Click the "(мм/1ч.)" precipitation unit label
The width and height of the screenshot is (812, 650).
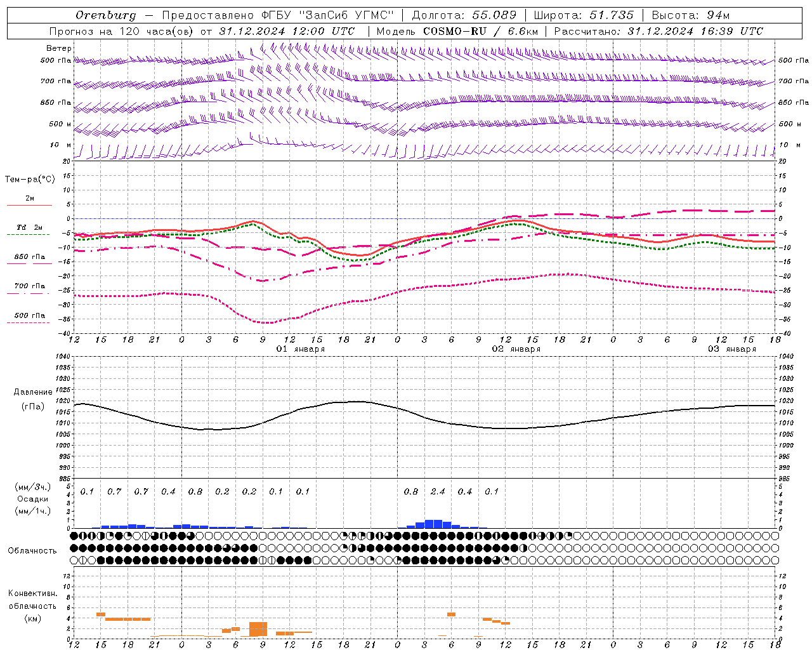pyautogui.click(x=33, y=511)
